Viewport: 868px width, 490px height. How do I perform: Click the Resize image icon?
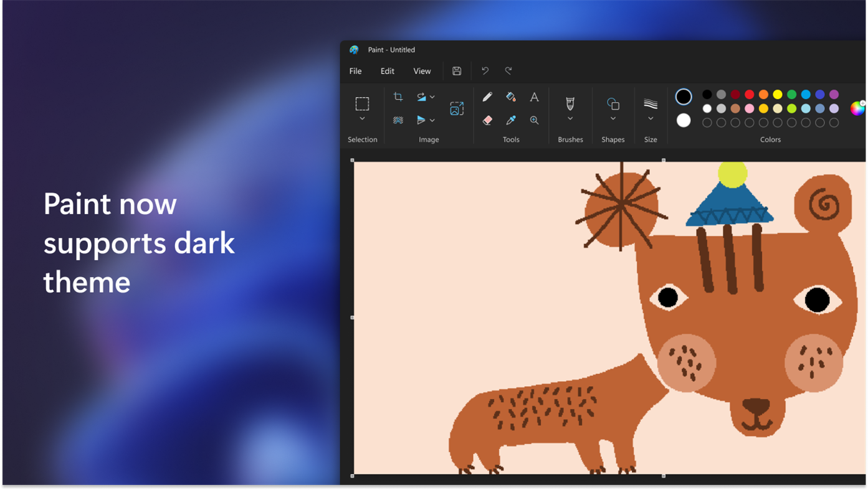click(456, 108)
